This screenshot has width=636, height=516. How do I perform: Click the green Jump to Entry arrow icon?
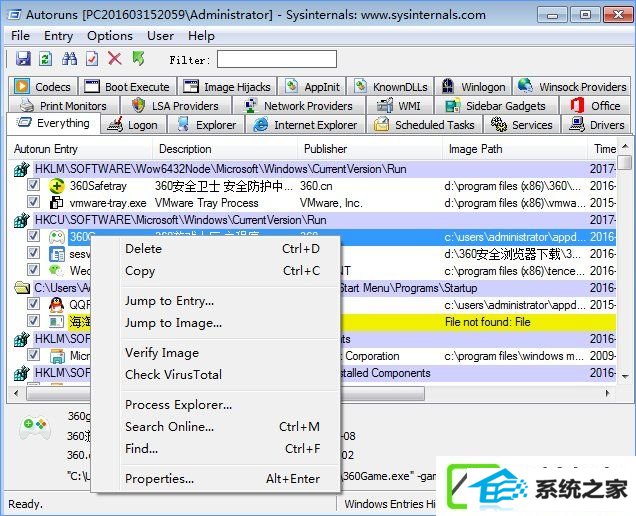[138, 59]
